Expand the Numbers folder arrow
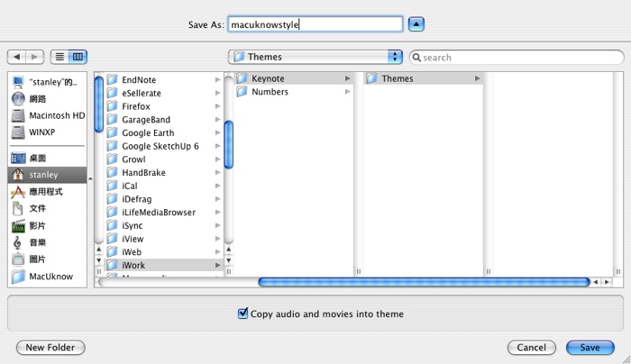Viewport: 631px width, 364px height. [347, 92]
